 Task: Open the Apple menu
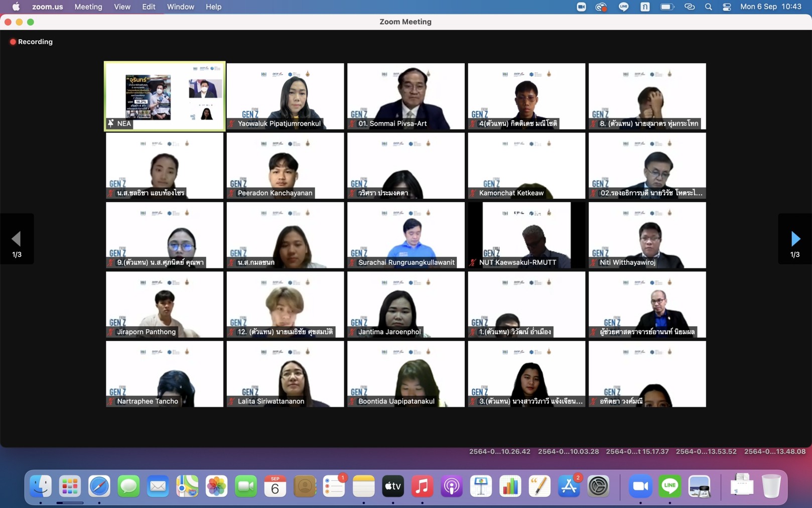(16, 7)
